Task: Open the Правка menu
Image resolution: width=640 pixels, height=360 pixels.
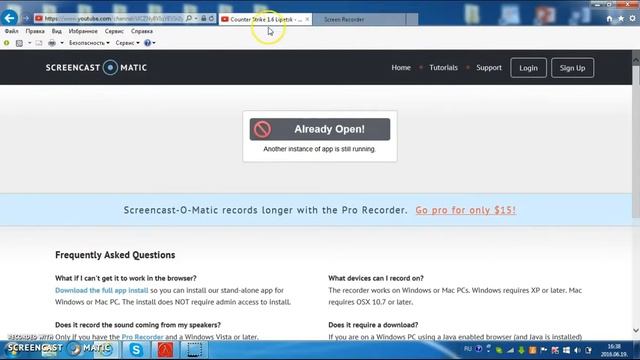Action: tap(35, 31)
